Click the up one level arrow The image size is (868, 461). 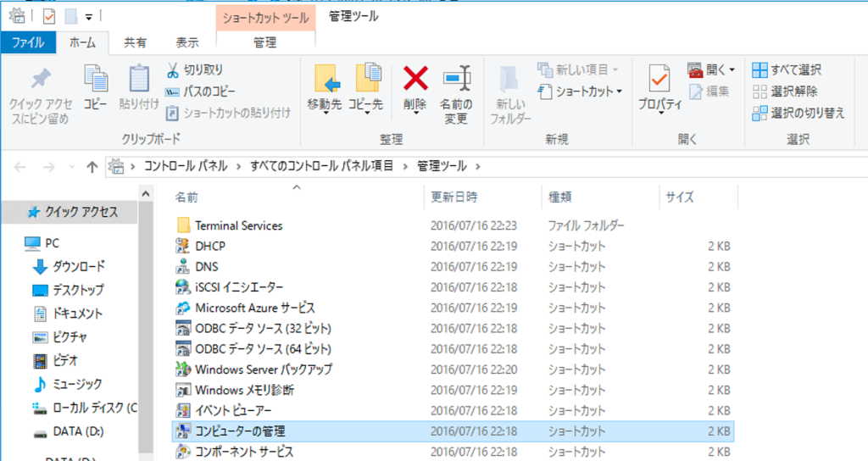coord(92,167)
